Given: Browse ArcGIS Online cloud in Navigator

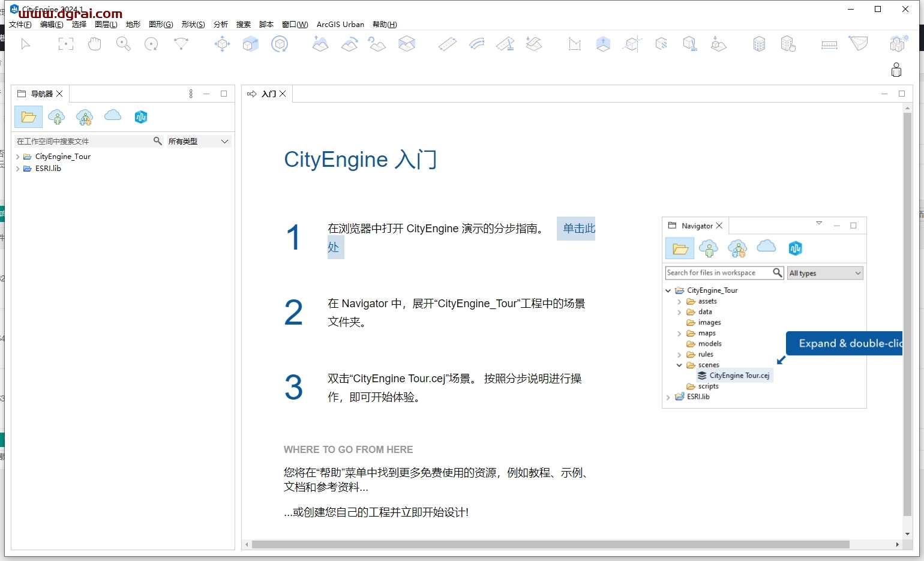Looking at the screenshot, I should coord(113,115).
